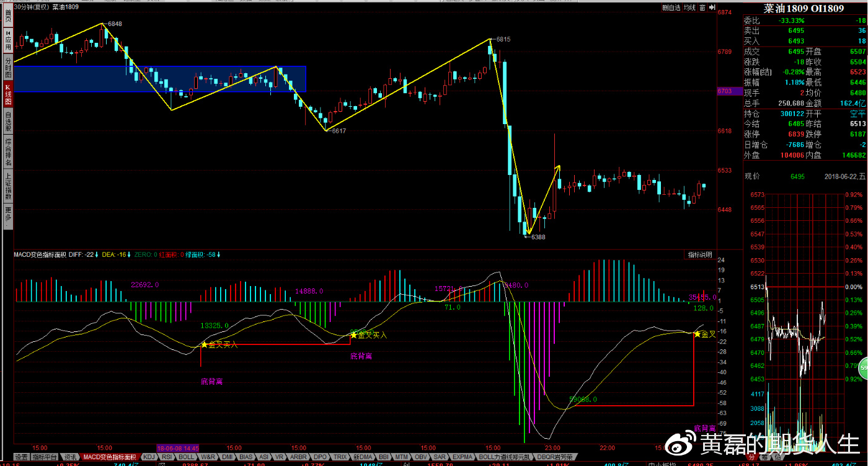
Task: Switch to EXPMA indicator tab
Action: click(x=463, y=457)
